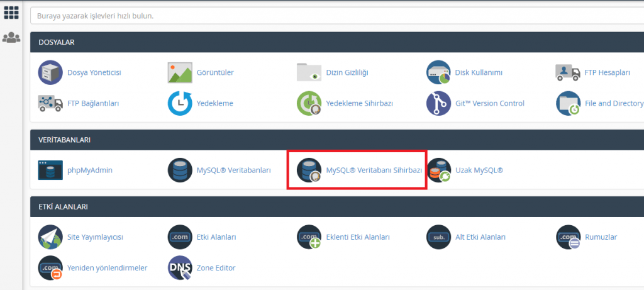Viewport: 644px width, 290px height.
Task: Open the Yedekleme backup icon
Action: pos(180,104)
